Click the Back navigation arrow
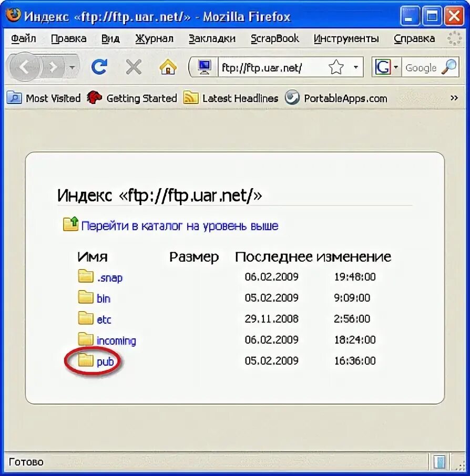The width and height of the screenshot is (470, 476). pos(25,67)
